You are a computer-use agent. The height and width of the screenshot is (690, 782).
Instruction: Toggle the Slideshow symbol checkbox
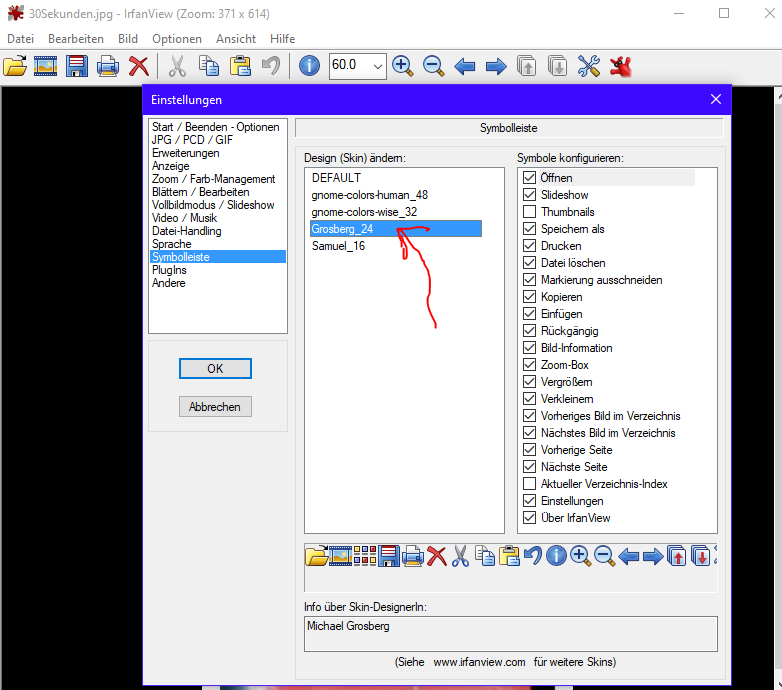[x=529, y=194]
